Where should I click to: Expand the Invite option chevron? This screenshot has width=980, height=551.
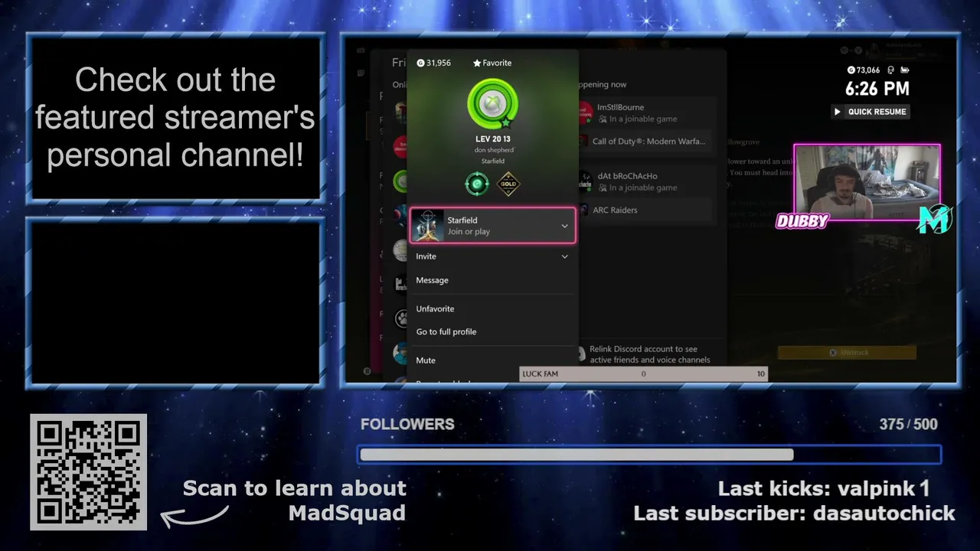(565, 256)
